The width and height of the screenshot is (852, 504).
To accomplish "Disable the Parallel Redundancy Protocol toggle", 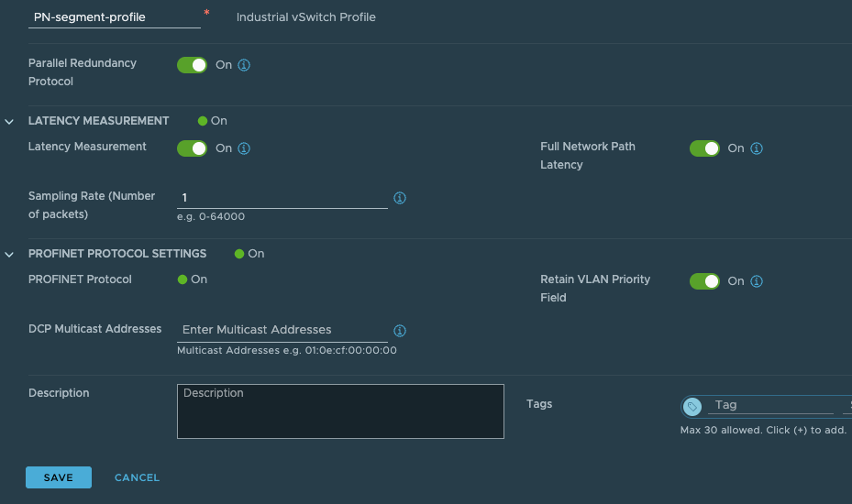I will (x=192, y=65).
